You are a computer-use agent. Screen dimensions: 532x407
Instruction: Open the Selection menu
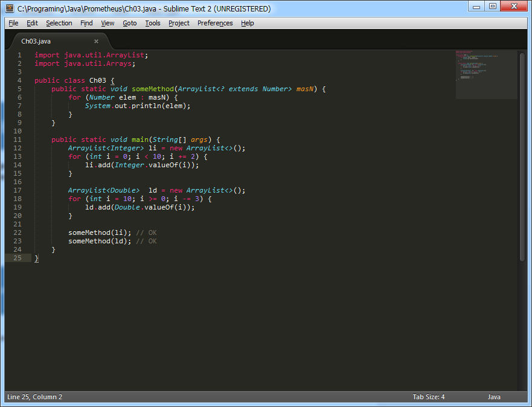[x=59, y=23]
